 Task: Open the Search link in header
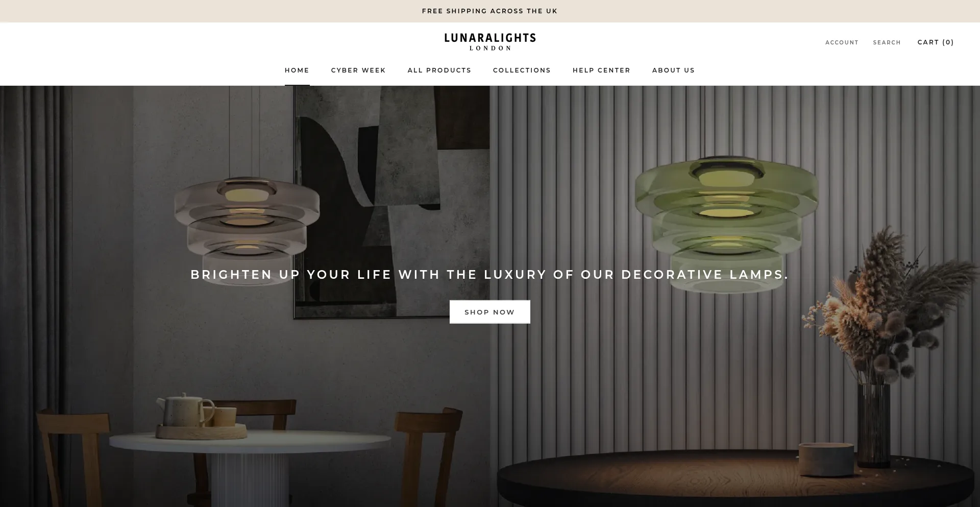887,42
